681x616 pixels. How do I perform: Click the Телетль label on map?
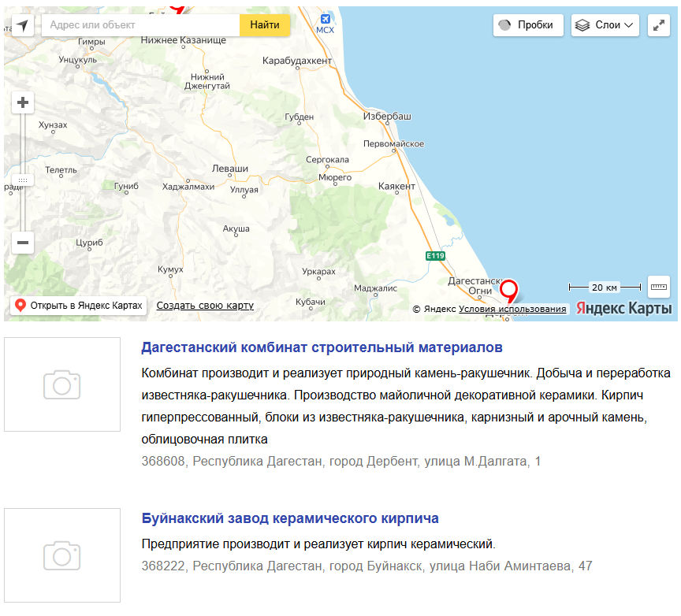coord(61,169)
